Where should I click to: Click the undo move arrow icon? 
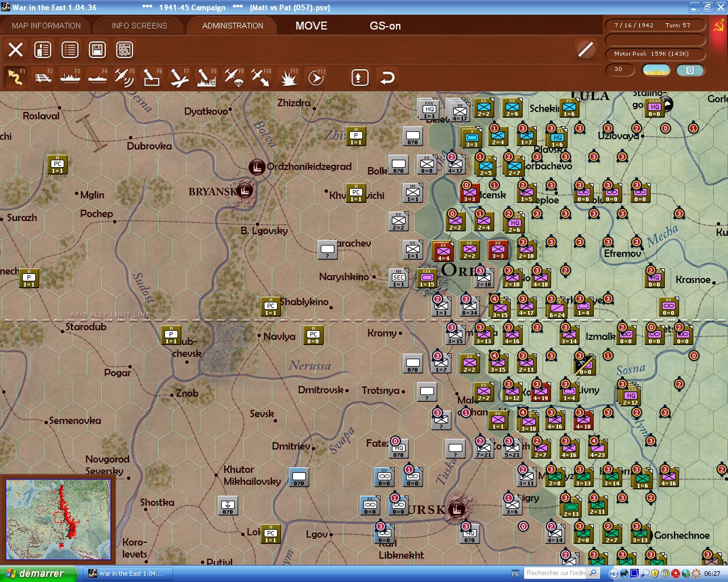coord(387,77)
